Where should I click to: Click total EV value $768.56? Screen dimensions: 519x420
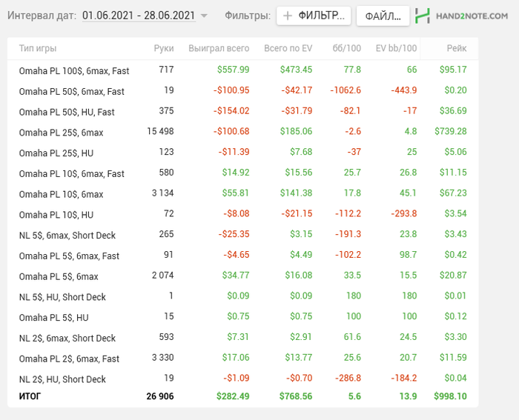[296, 396]
